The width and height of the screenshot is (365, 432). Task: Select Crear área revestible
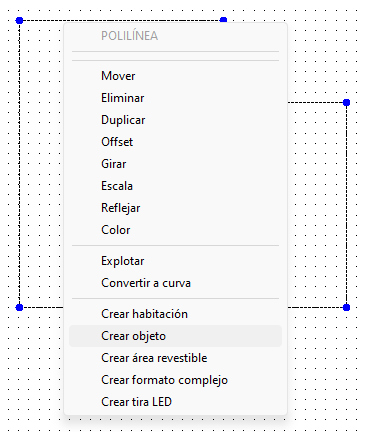pyautogui.click(x=175, y=358)
